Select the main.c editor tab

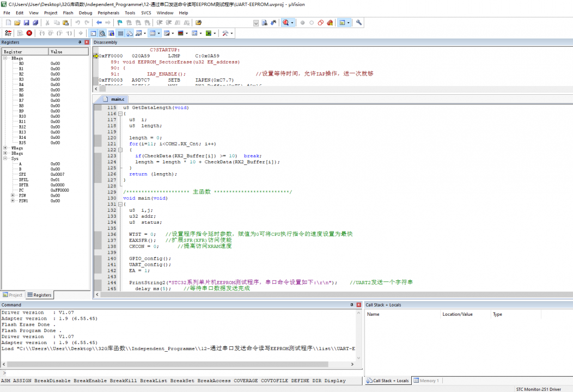pos(117,99)
